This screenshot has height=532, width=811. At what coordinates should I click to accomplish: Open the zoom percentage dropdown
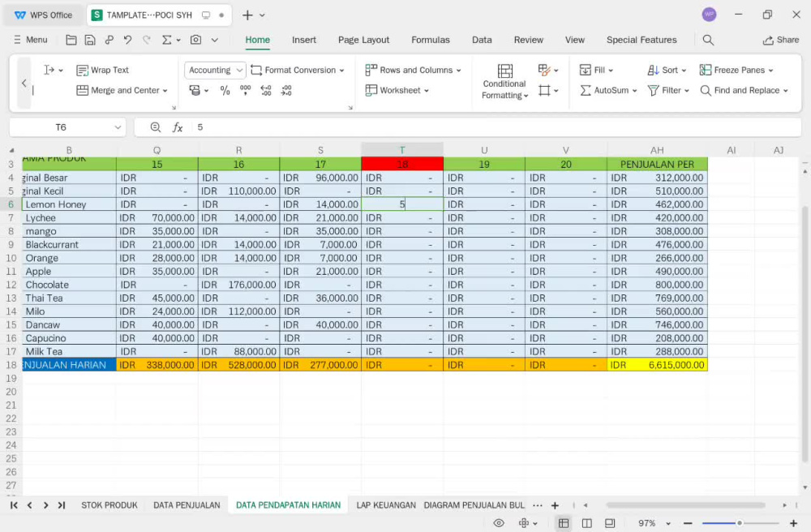tap(667, 523)
